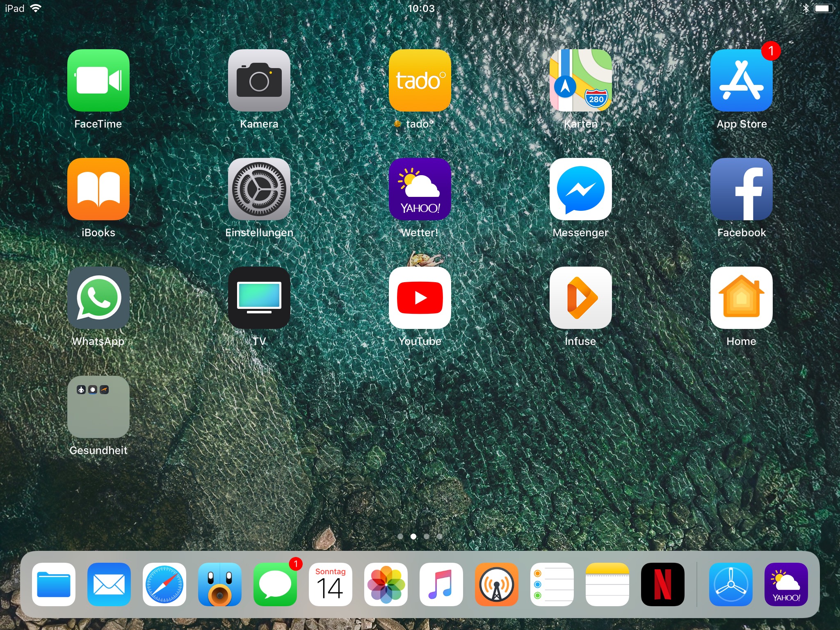Open Notes in the dock
This screenshot has width=840, height=630.
(x=607, y=584)
